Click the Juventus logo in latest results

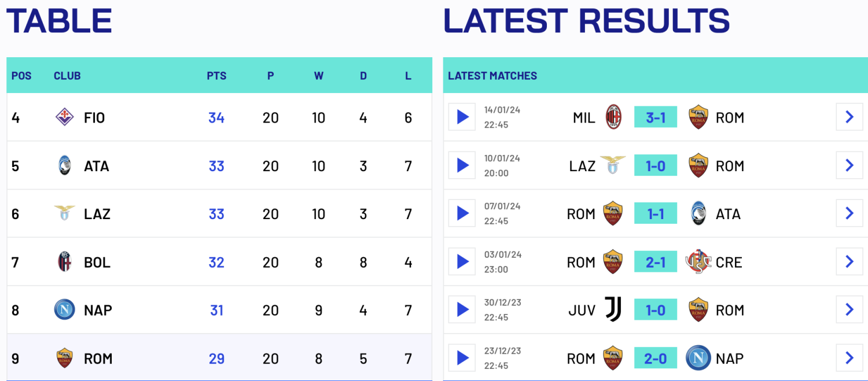click(613, 310)
